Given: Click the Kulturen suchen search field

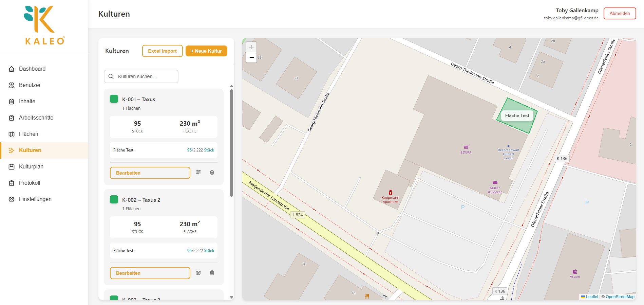Looking at the screenshot, I should point(141,76).
